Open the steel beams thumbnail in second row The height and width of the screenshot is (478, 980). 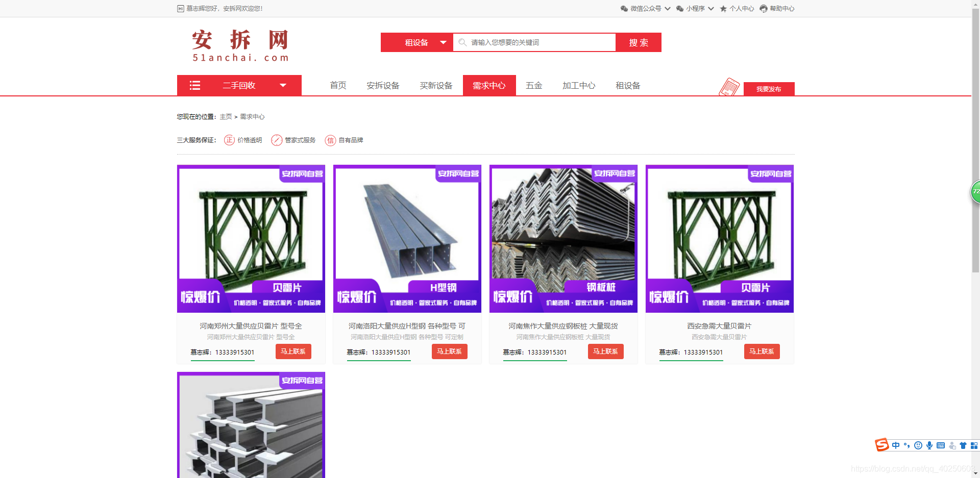click(x=251, y=425)
